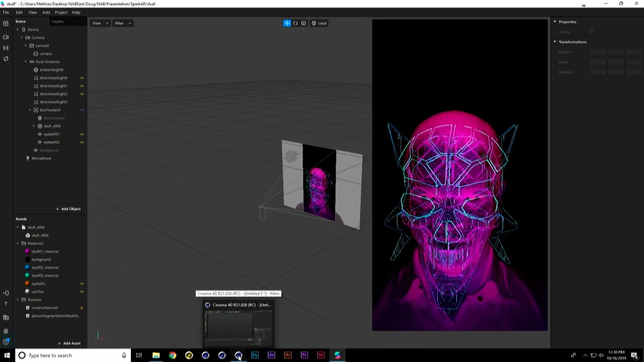Open the View menu in menu bar

[x=33, y=12]
